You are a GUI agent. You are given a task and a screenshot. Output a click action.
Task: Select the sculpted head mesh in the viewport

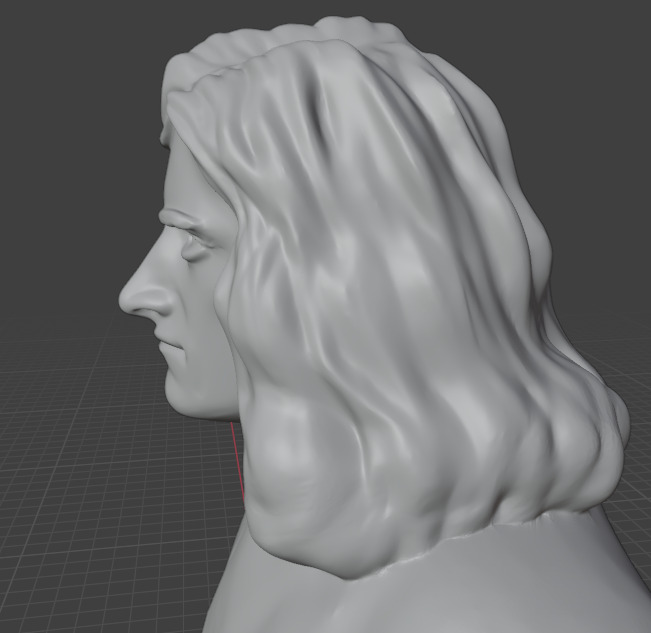tap(374, 324)
